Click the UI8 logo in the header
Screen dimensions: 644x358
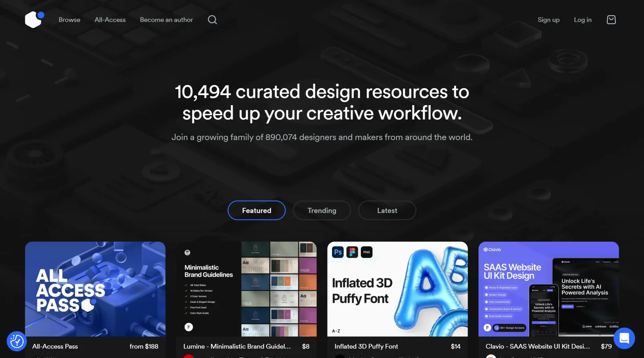pos(34,19)
